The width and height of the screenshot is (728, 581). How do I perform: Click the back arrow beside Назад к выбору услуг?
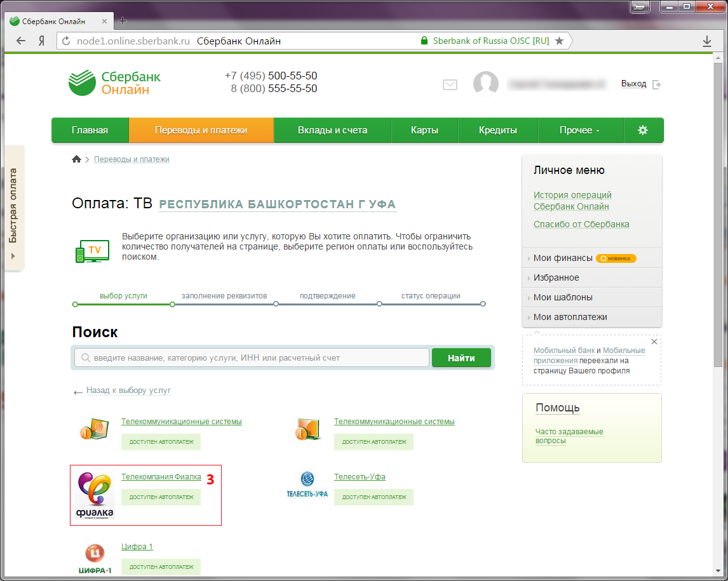(x=78, y=392)
